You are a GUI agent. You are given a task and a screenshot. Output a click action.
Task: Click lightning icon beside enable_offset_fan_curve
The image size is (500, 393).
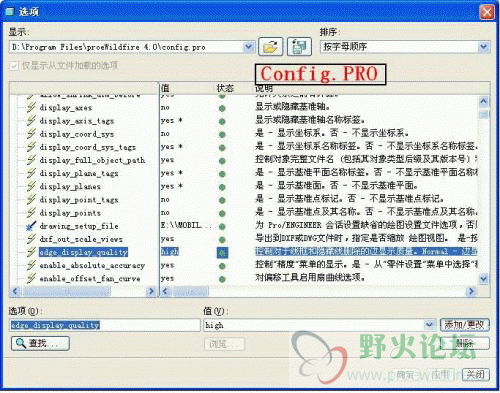(x=31, y=278)
